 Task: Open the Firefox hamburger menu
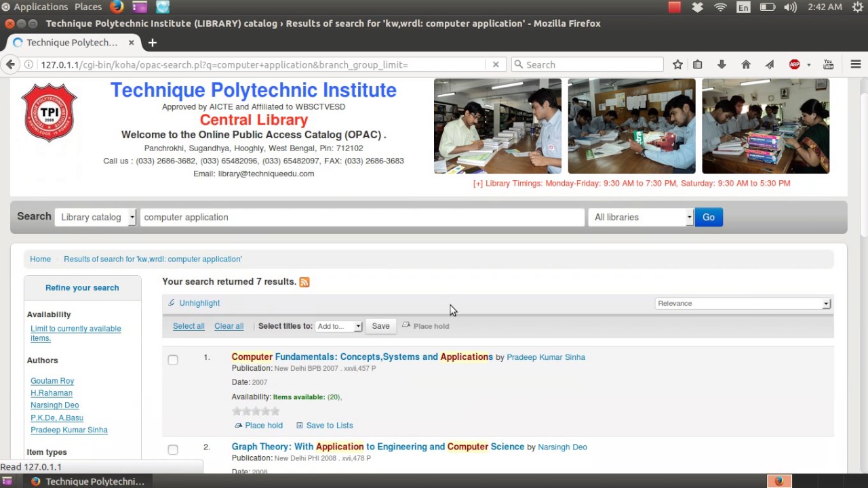pos(856,64)
